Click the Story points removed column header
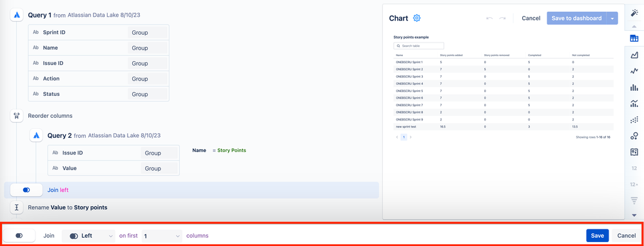The height and width of the screenshot is (246, 644). pos(497,55)
